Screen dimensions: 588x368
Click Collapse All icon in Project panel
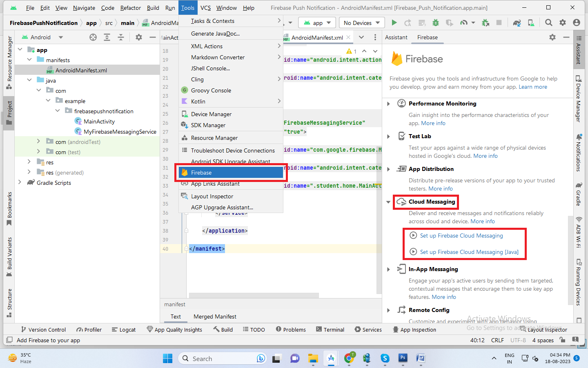(121, 37)
